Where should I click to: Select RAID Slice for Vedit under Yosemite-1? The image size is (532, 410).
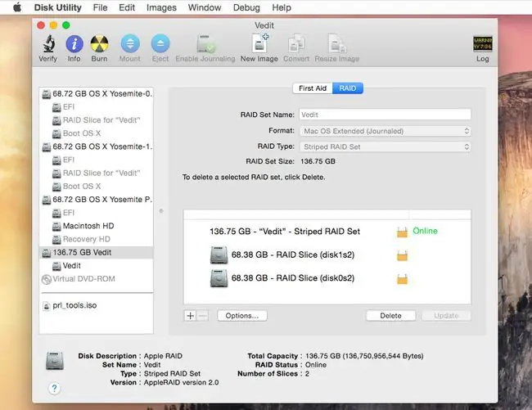point(96,173)
